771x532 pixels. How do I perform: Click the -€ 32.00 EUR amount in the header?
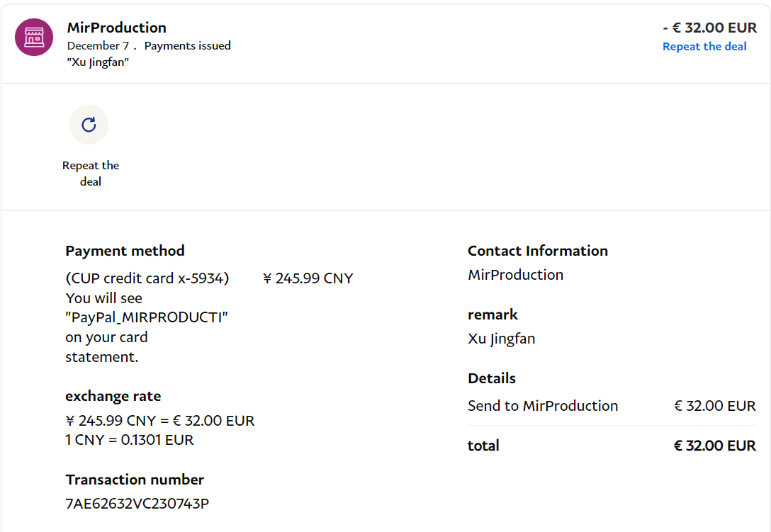pyautogui.click(x=709, y=28)
